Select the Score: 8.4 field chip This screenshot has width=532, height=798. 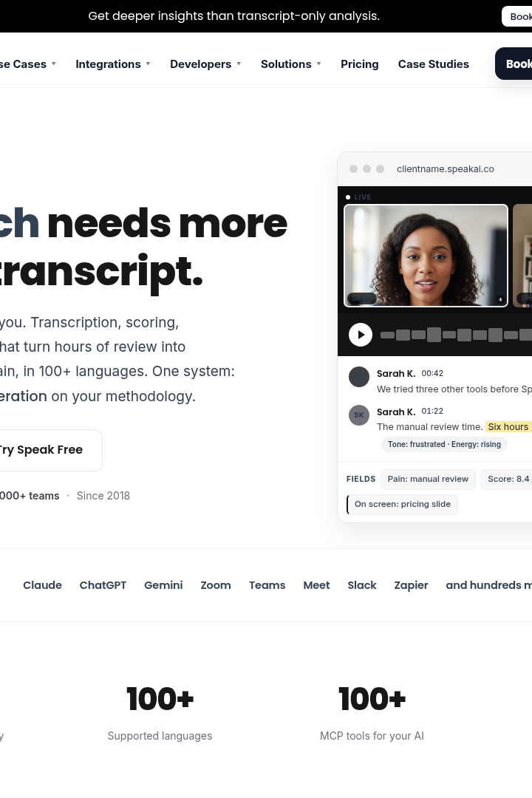[x=507, y=479]
